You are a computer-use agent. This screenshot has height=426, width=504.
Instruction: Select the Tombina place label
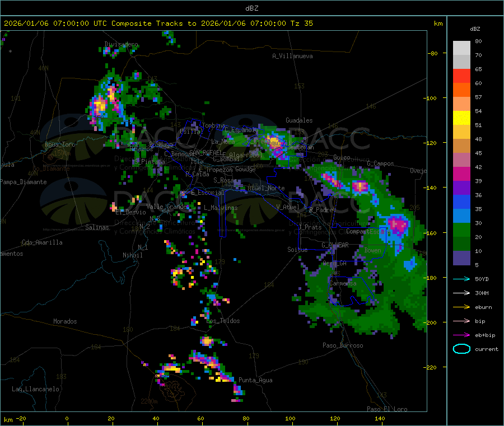(x=213, y=125)
